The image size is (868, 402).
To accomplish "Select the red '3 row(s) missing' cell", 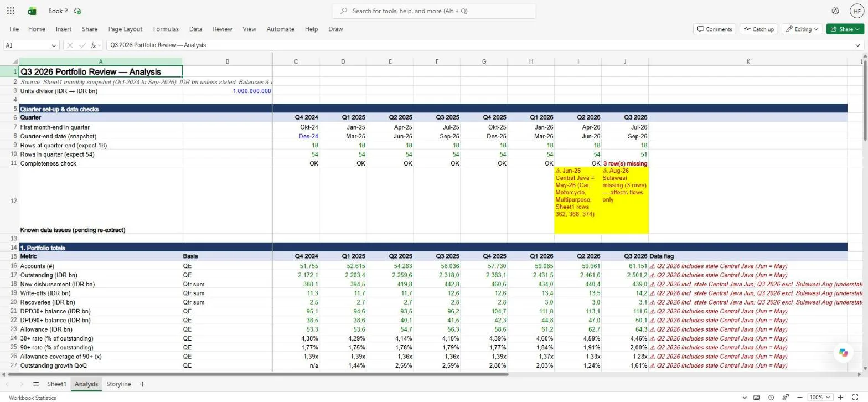I will pos(625,163).
